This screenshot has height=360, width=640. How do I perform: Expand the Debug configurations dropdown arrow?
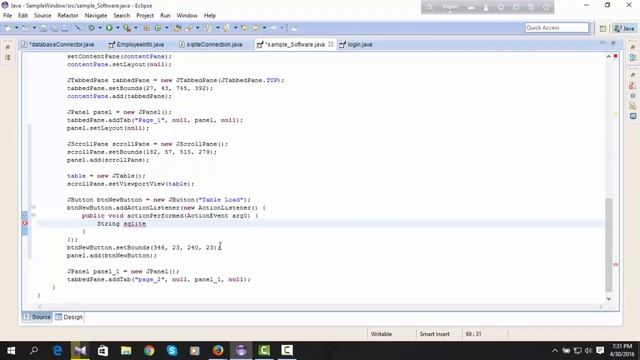point(100,28)
